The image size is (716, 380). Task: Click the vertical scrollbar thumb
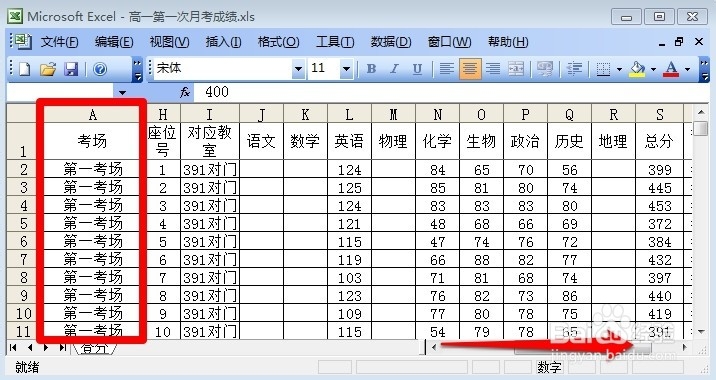701,128
